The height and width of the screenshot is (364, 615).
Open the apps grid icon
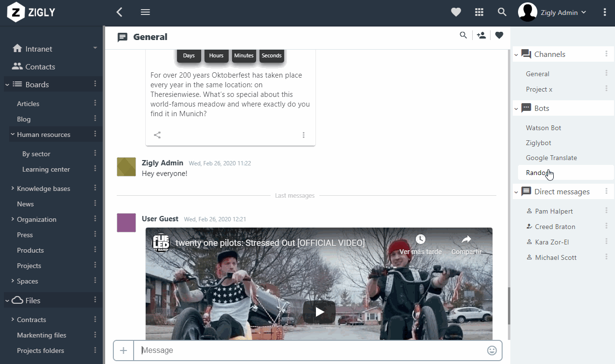(x=479, y=13)
